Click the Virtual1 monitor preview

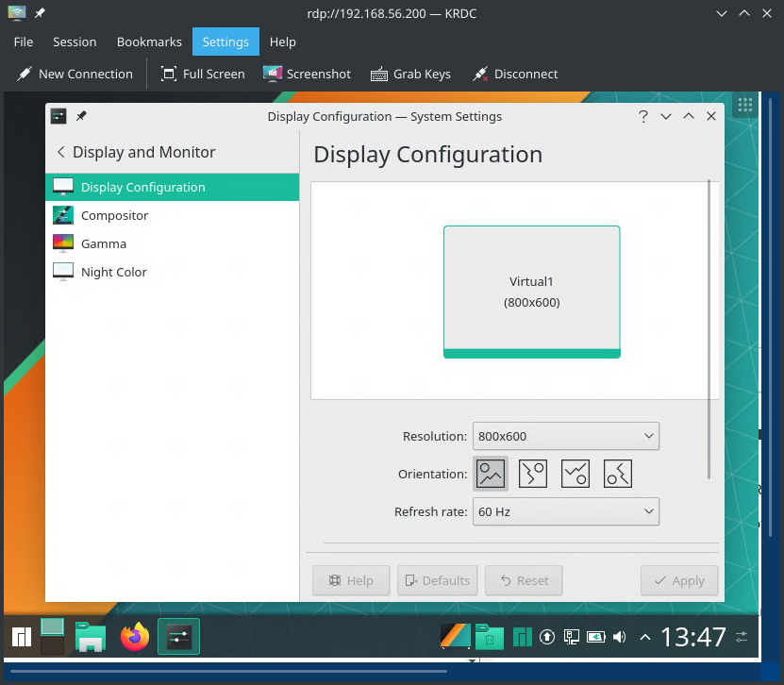click(531, 292)
